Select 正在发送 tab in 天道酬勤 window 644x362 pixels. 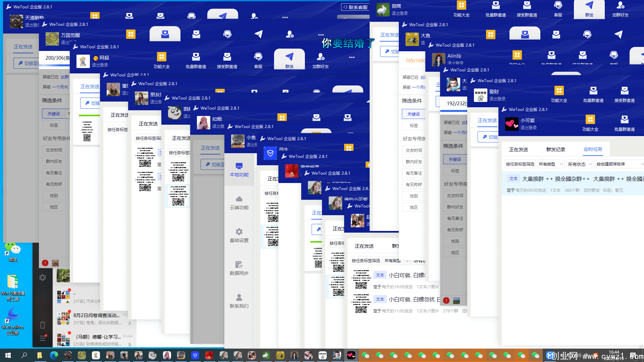coord(23,47)
